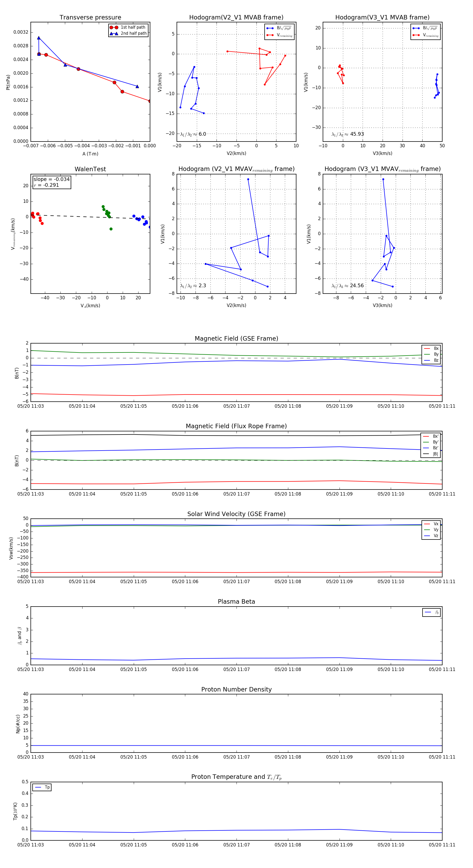Click the 'r = -0.291' annotation
The width and height of the screenshot is (473, 868).
click(x=46, y=185)
